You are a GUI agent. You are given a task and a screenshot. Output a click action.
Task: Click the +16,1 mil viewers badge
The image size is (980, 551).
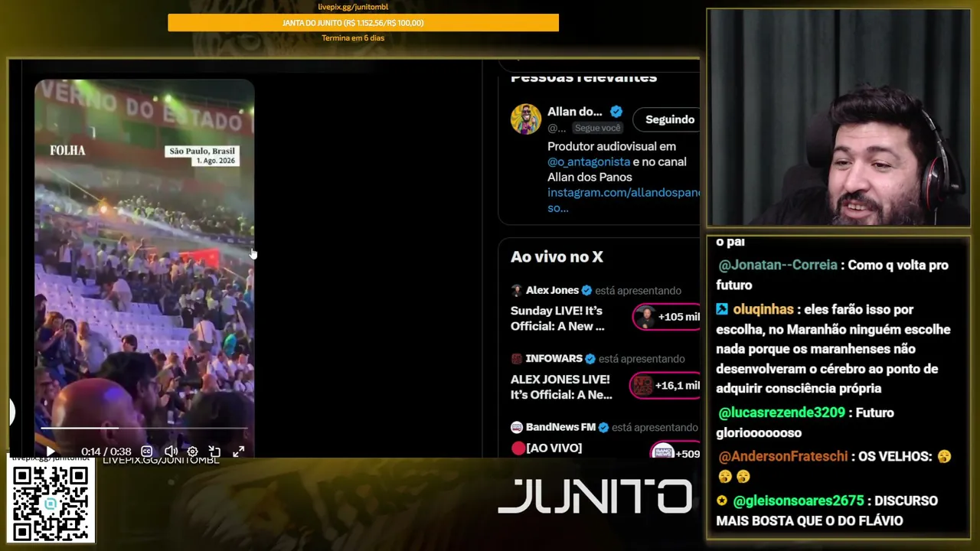point(665,386)
